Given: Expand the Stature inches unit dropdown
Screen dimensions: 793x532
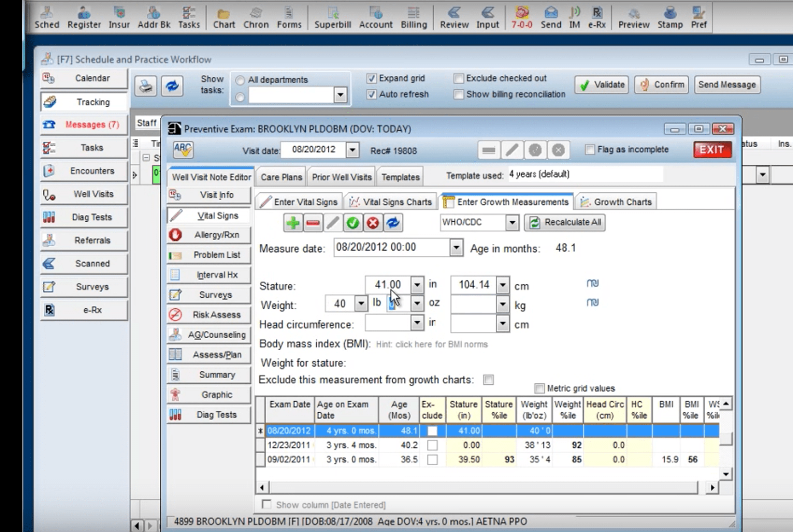Looking at the screenshot, I should click(417, 284).
